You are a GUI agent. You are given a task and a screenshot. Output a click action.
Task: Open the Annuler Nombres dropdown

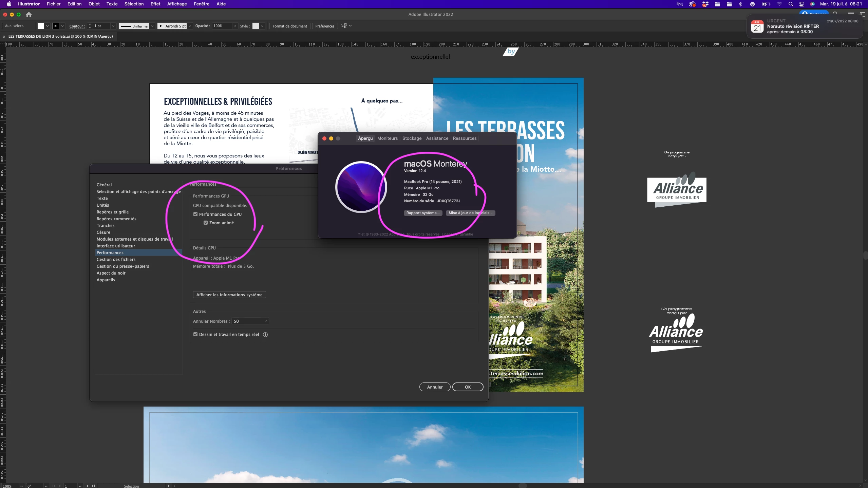coord(250,321)
